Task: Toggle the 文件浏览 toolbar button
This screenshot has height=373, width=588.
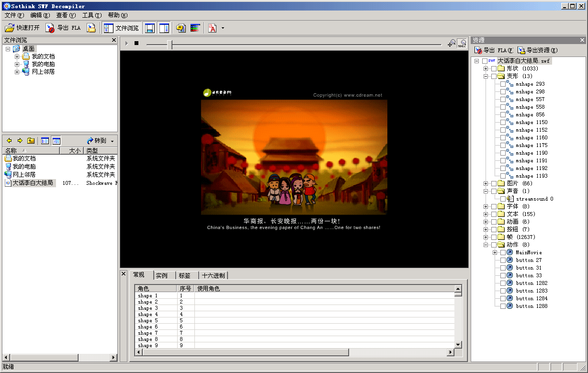Action: [x=122, y=28]
